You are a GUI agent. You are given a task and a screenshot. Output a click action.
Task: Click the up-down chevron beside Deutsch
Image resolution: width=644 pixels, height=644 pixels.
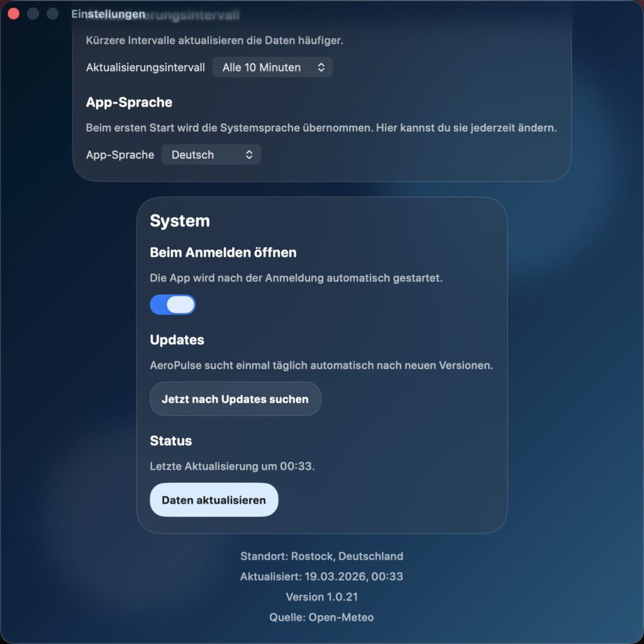coord(249,155)
